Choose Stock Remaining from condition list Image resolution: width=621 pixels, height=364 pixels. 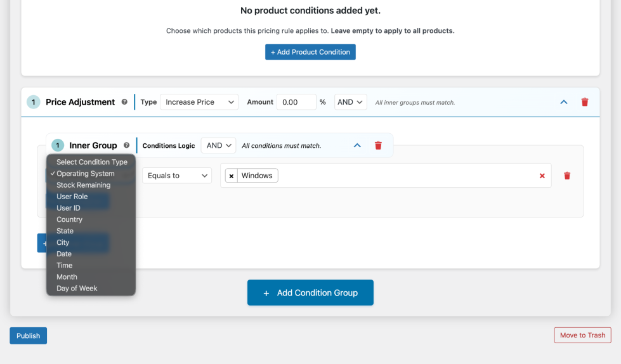tap(83, 185)
